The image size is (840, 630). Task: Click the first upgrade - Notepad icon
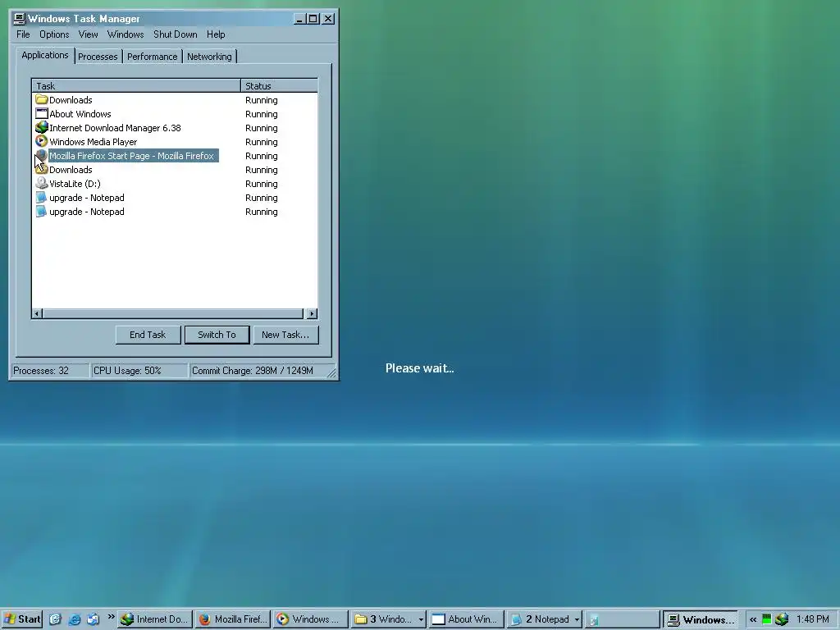click(x=41, y=197)
